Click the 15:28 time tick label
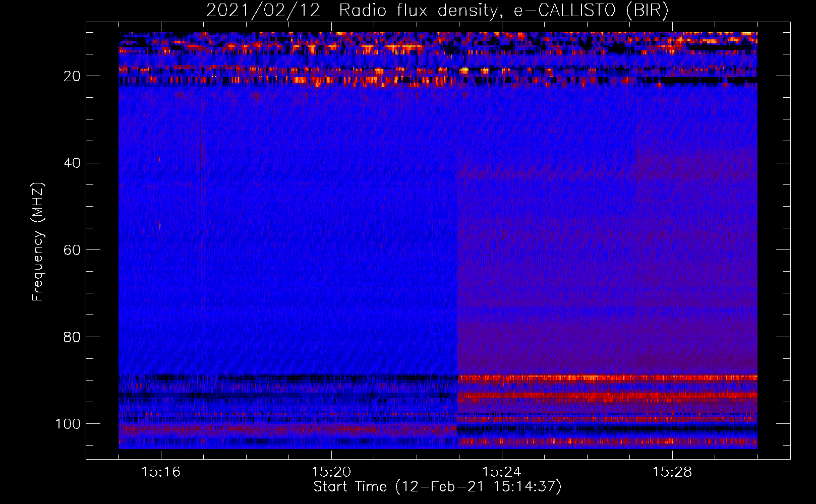 coord(672,472)
